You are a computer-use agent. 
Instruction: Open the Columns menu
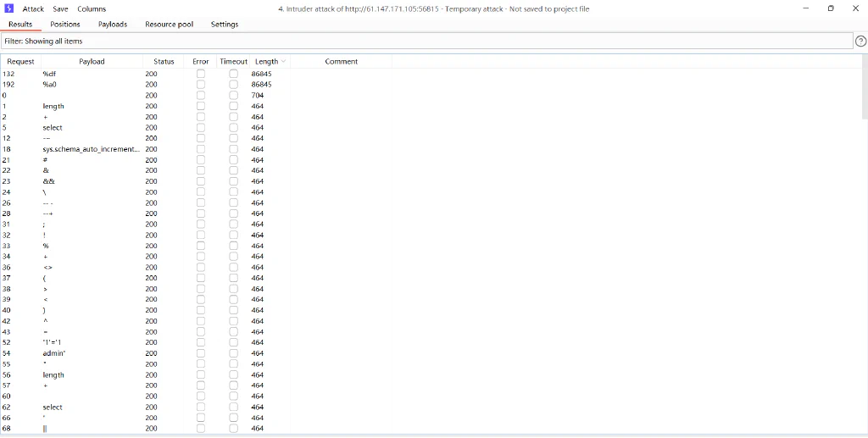pos(92,8)
